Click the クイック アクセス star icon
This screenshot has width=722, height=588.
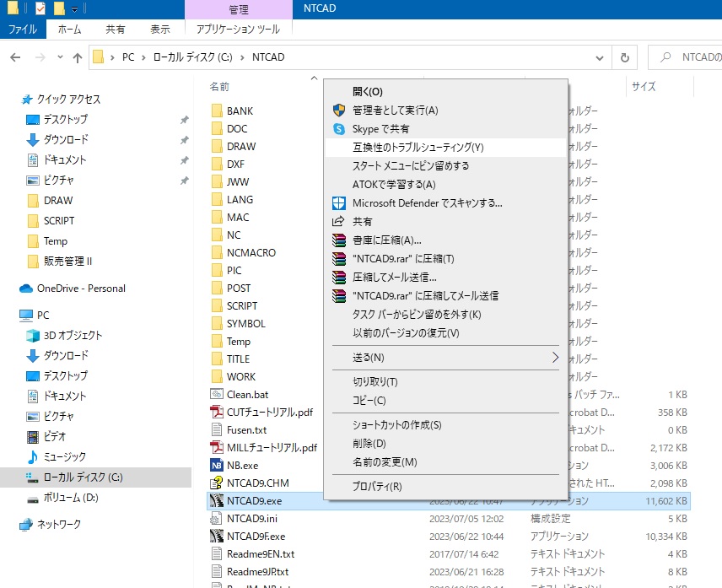27,100
